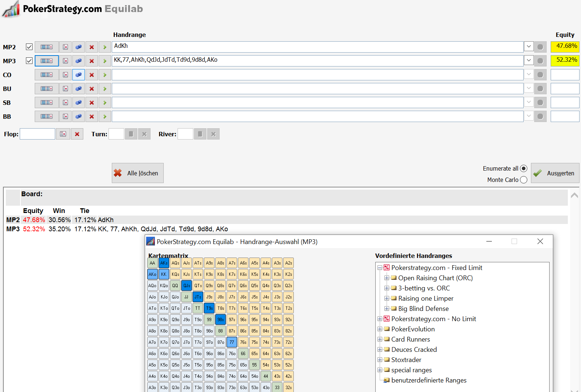Viewport: 581px width, 392px height.
Task: Select benutzerdefinierte Ranges tree item
Action: (x=429, y=380)
